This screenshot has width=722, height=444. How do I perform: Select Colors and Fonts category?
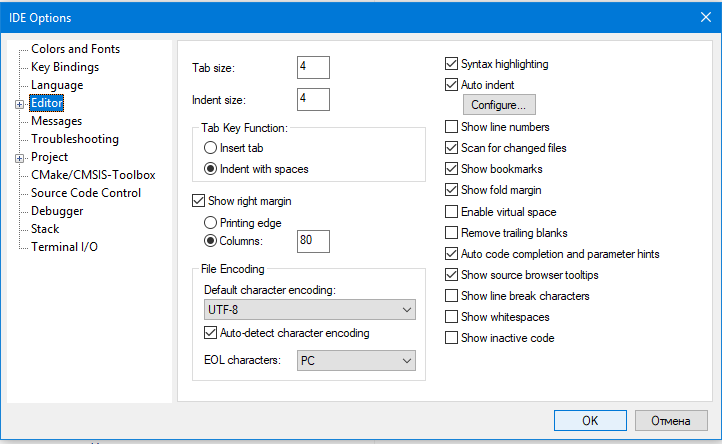(75, 49)
